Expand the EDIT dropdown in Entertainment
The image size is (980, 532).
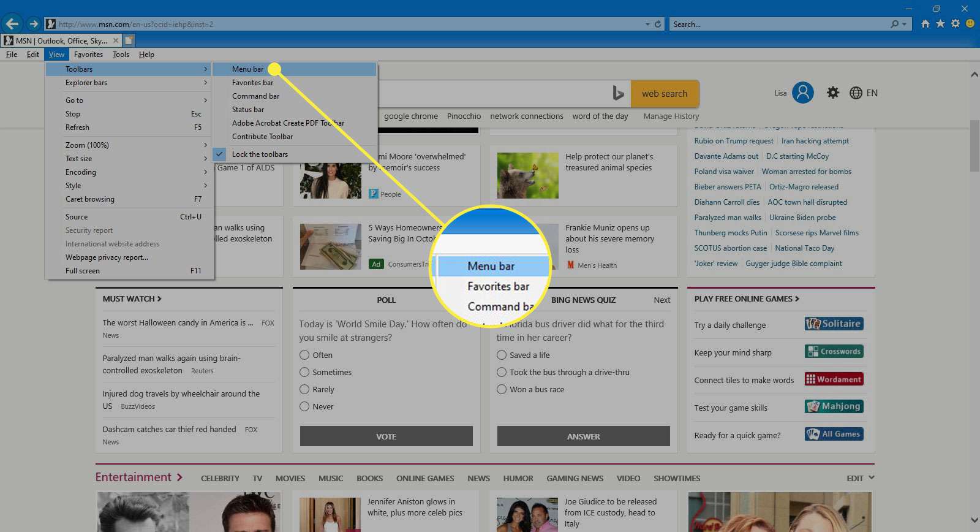point(861,478)
